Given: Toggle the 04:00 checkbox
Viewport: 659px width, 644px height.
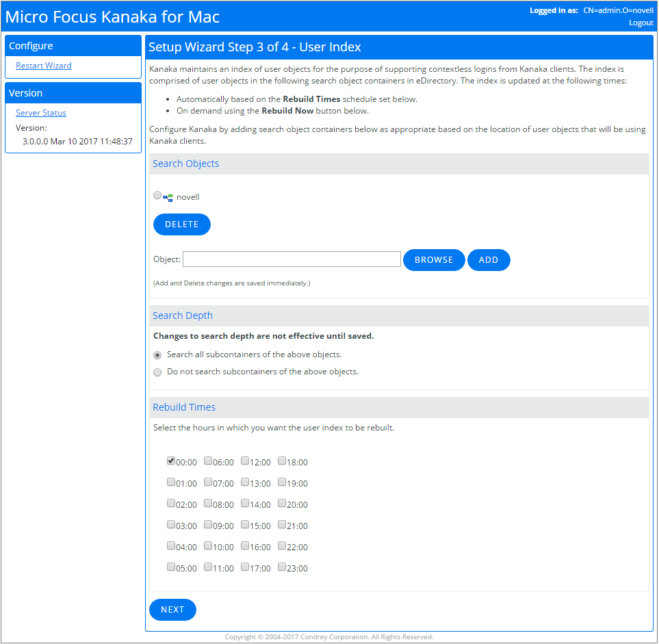Looking at the screenshot, I should (170, 545).
